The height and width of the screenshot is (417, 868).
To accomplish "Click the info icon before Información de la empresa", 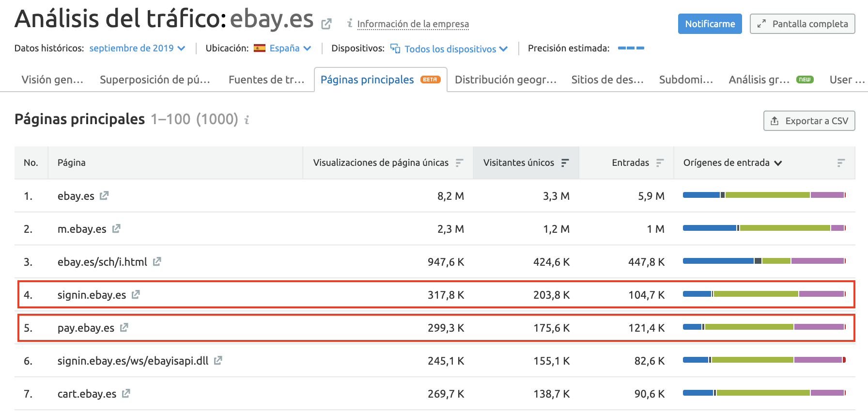I will tap(350, 23).
